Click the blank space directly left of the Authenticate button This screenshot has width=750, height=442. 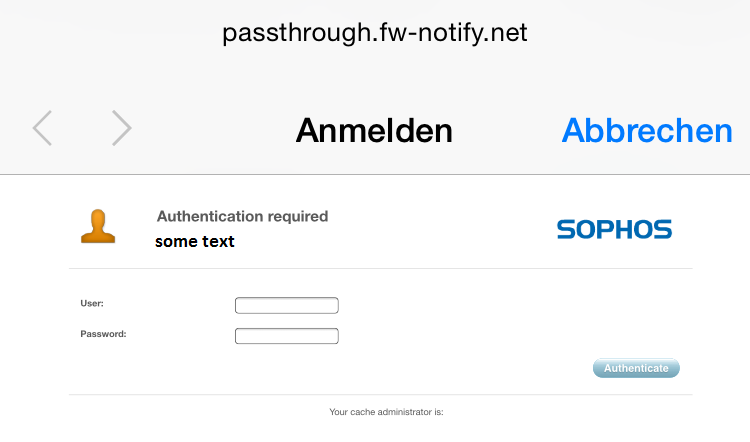coord(540,368)
